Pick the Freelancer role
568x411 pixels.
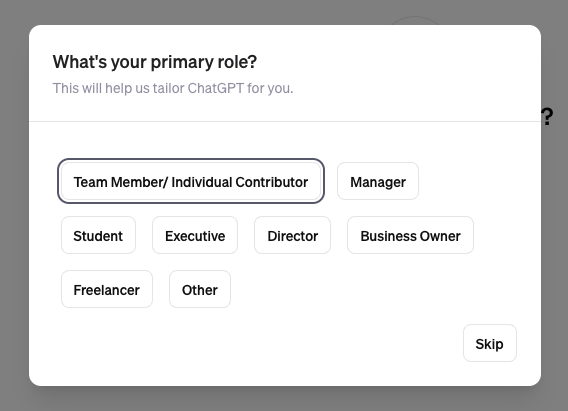(107, 289)
